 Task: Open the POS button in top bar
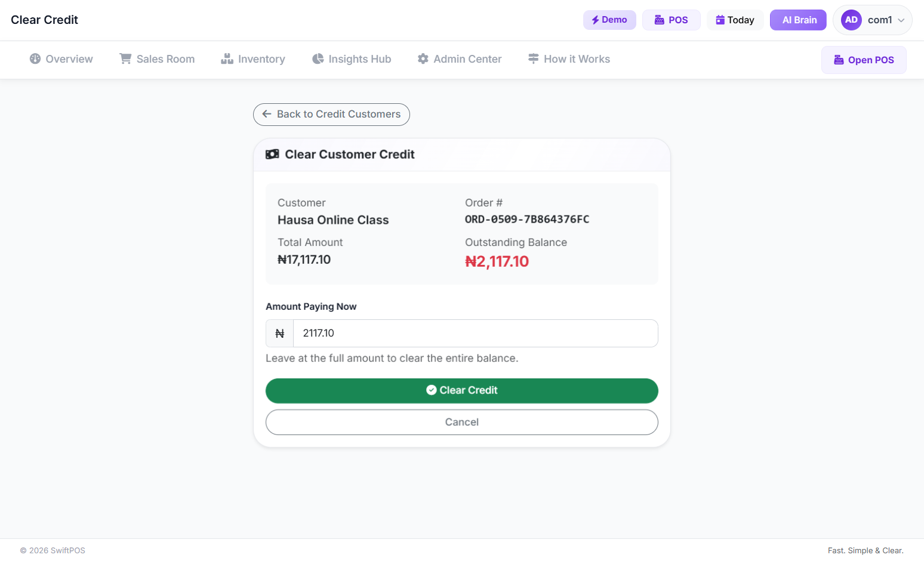click(x=672, y=20)
